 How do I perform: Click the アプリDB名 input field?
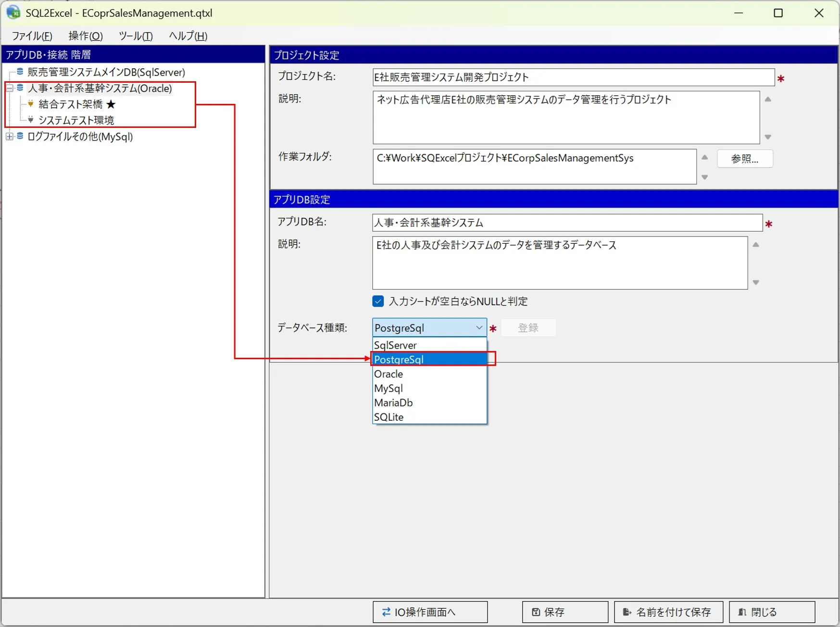pos(567,223)
